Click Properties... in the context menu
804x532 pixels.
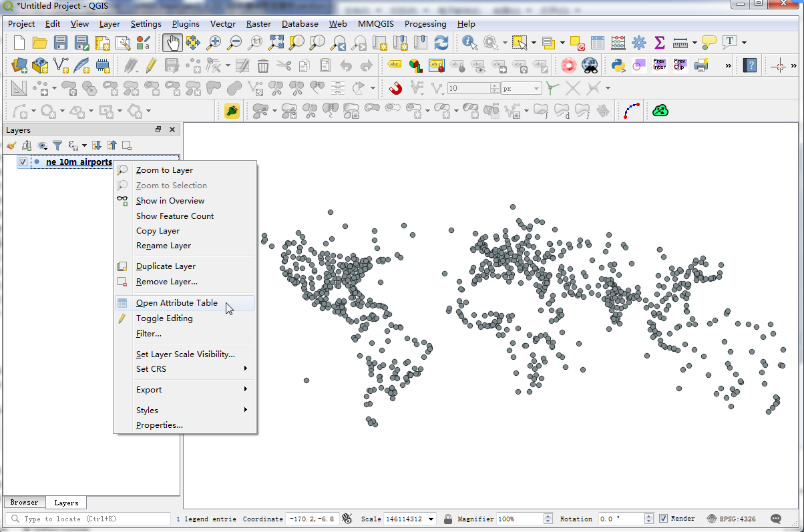coord(185,425)
